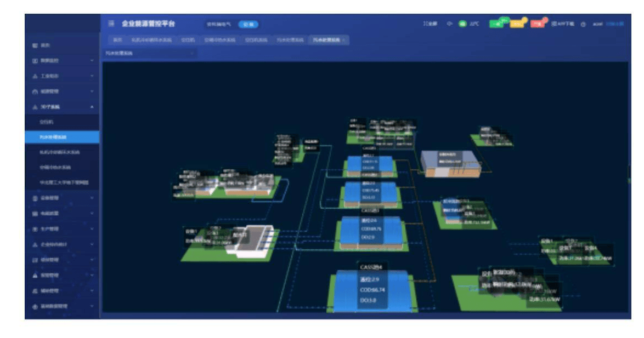Select the 空压机 submenu item in sidebar
The height and width of the screenshot is (338, 644).
[x=47, y=122]
